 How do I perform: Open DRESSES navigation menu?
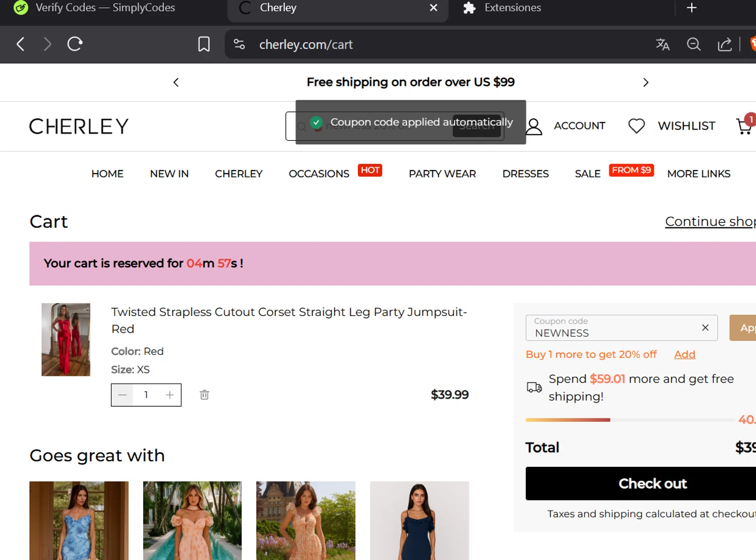pyautogui.click(x=526, y=174)
